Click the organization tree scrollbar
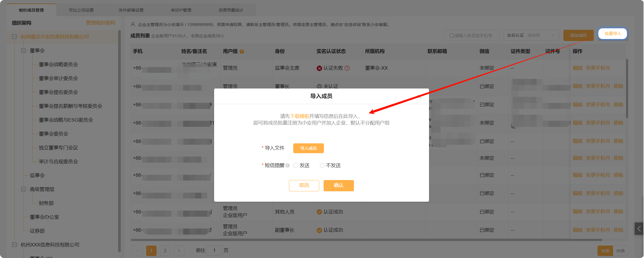The image size is (644, 258). point(119,142)
